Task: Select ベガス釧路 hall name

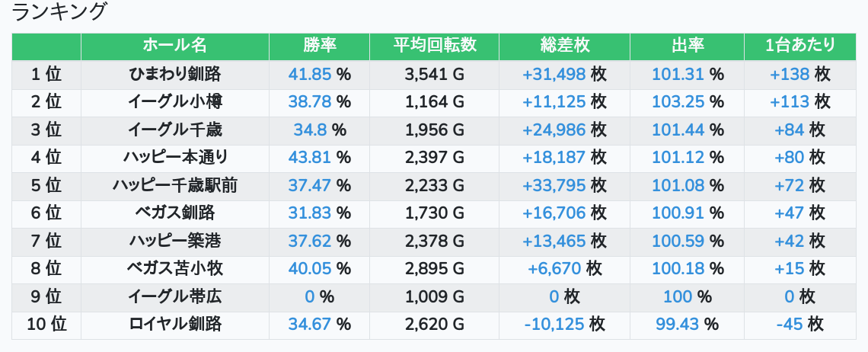Action: coord(175,213)
